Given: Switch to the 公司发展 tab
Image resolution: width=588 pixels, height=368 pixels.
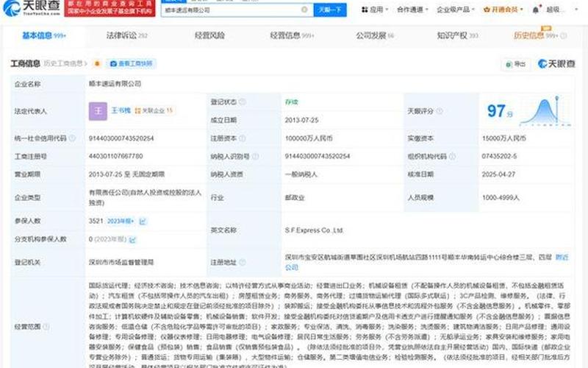Looking at the screenshot, I should (x=375, y=35).
